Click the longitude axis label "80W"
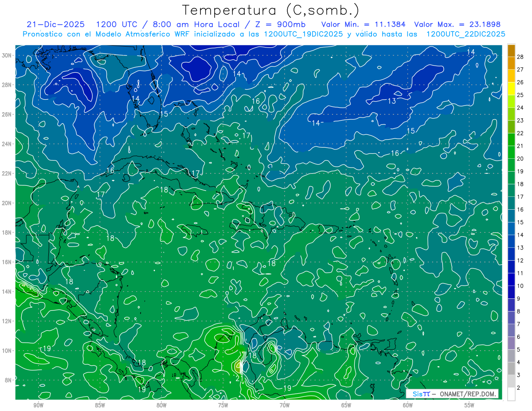This screenshot has width=532, height=411. [161, 405]
